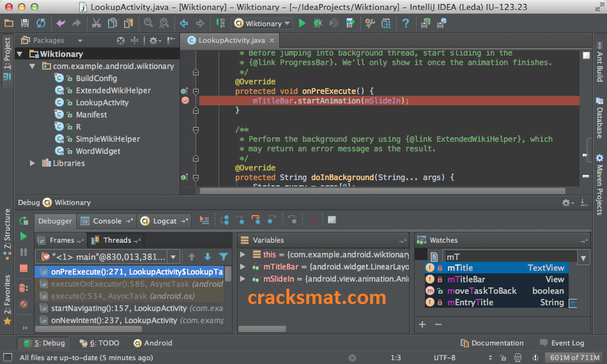Add new watch with plus button
The height and width of the screenshot is (364, 607).
[x=422, y=324]
